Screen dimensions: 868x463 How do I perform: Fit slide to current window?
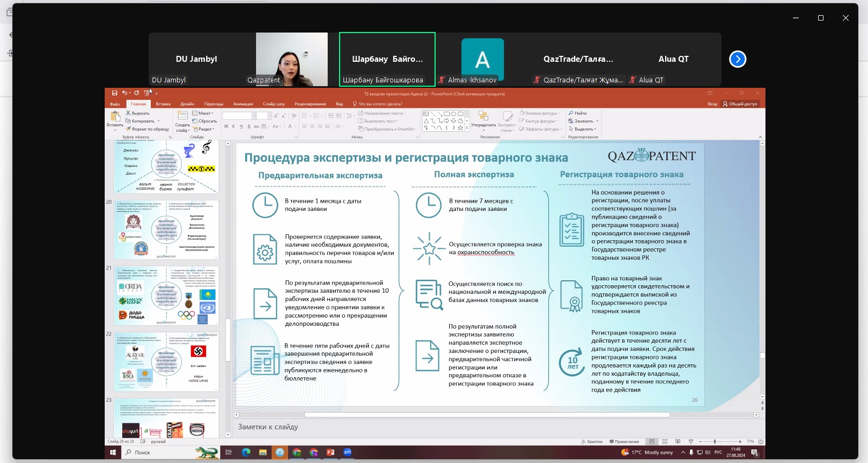tap(761, 442)
